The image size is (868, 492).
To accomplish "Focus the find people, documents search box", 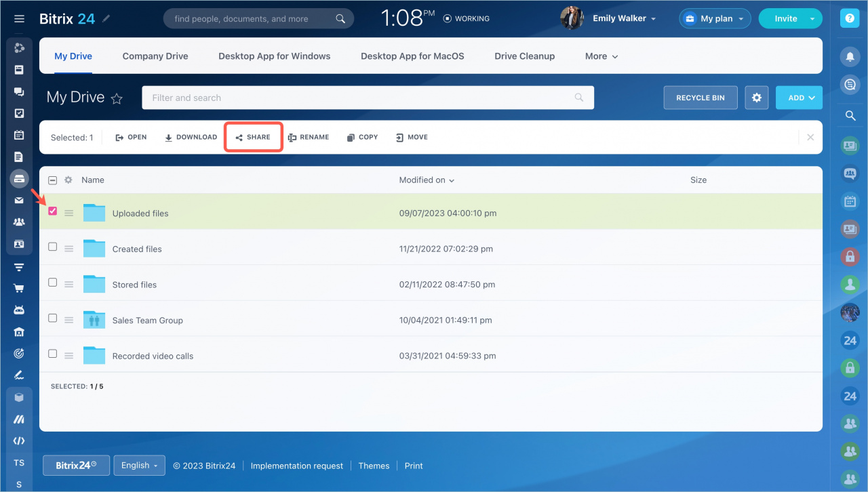I will click(258, 19).
